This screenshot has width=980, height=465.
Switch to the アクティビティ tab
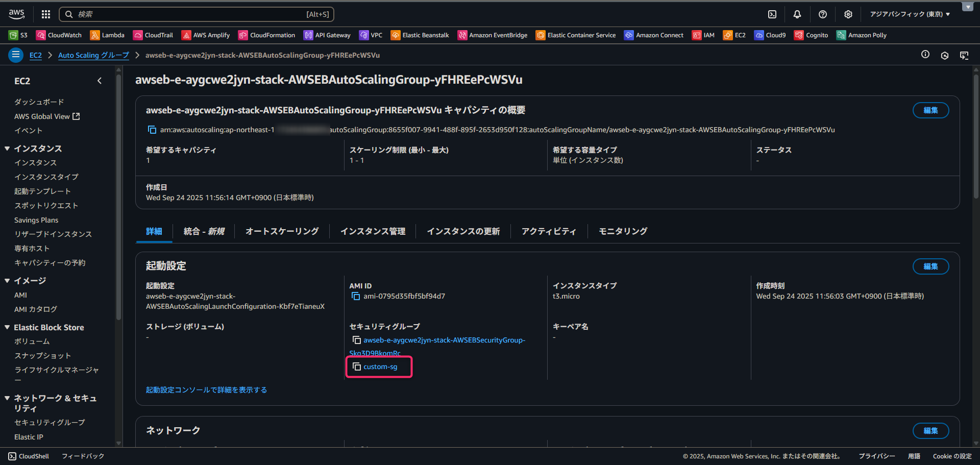coord(549,231)
